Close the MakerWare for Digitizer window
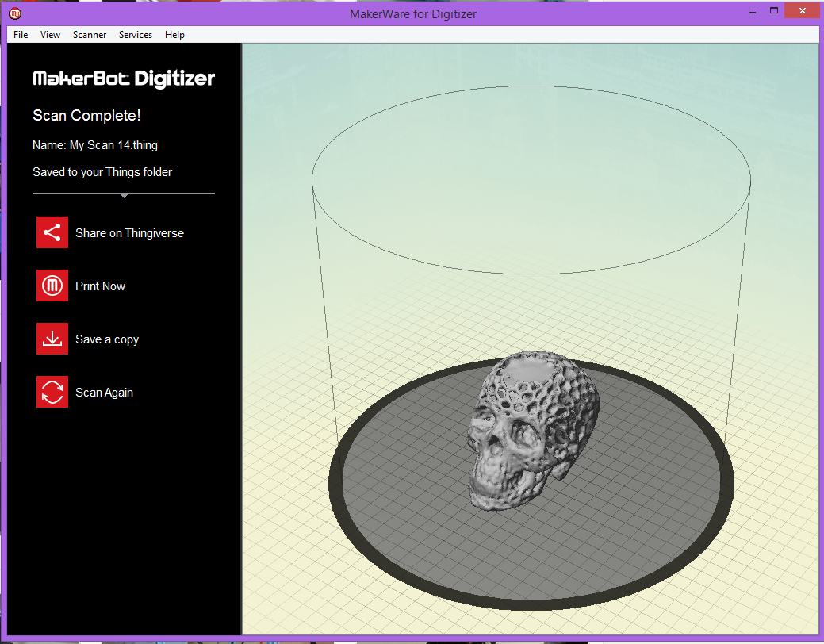 coord(802,10)
